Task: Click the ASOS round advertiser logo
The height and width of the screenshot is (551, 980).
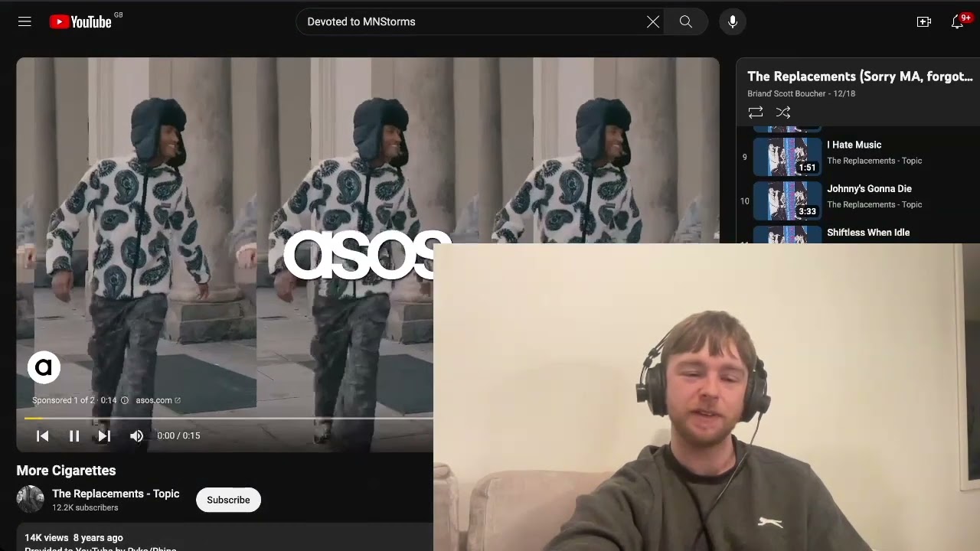Action: [44, 367]
